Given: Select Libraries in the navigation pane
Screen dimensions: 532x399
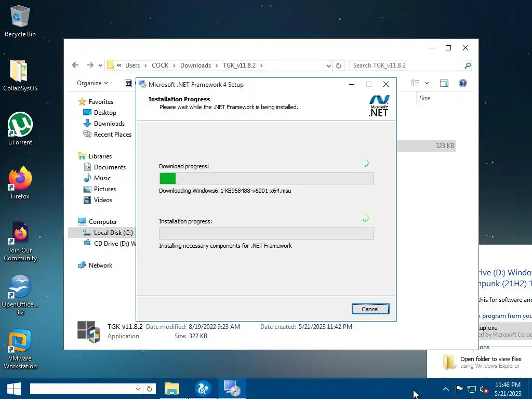Looking at the screenshot, I should (x=100, y=156).
